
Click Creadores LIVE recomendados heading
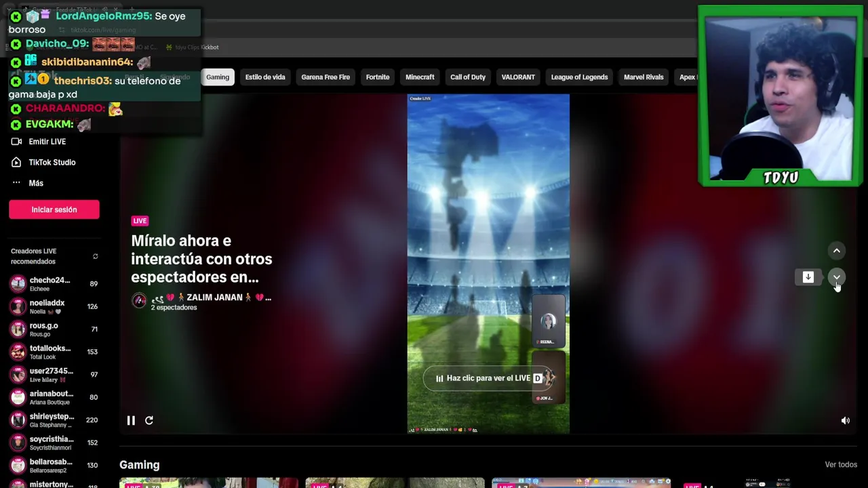[33, 256]
